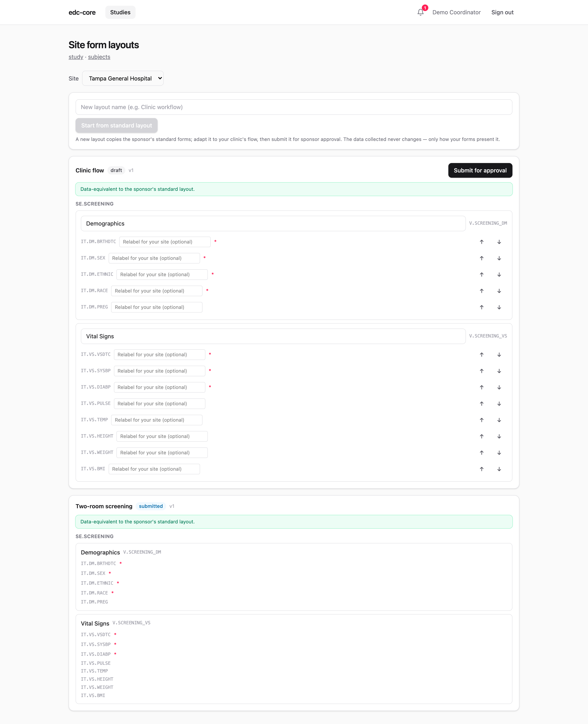The image size is (588, 724).
Task: Move IT.VS.DIABP up
Action: [x=482, y=387]
